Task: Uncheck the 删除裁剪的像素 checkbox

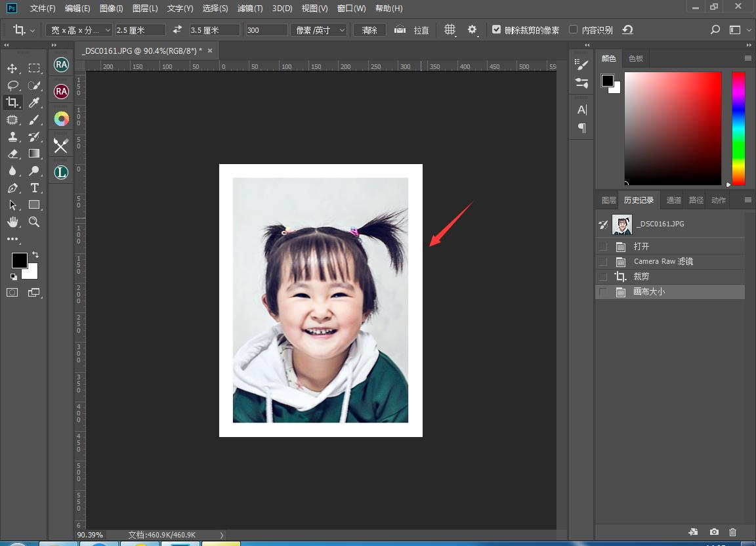Action: point(497,30)
